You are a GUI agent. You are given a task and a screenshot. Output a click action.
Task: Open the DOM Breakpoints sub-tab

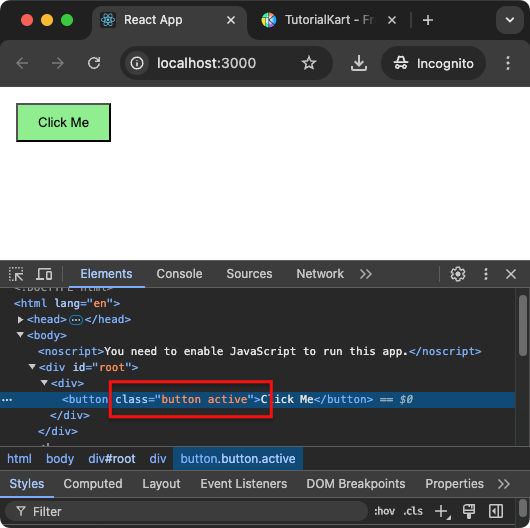356,484
